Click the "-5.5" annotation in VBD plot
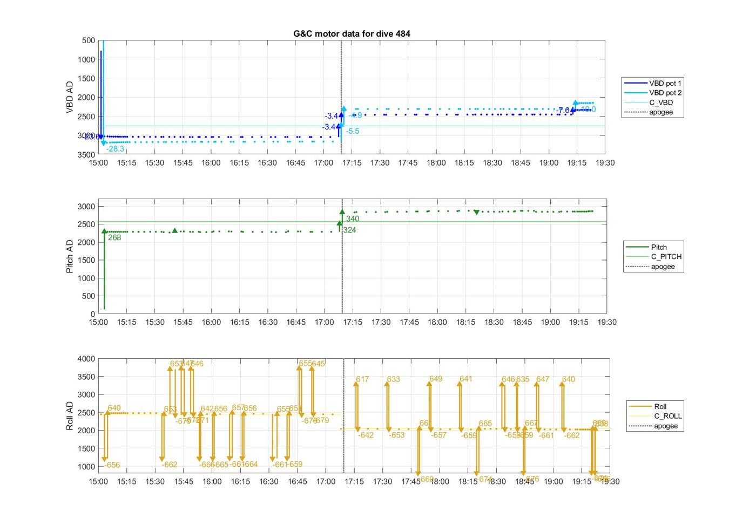The width and height of the screenshot is (756, 532). point(353,131)
